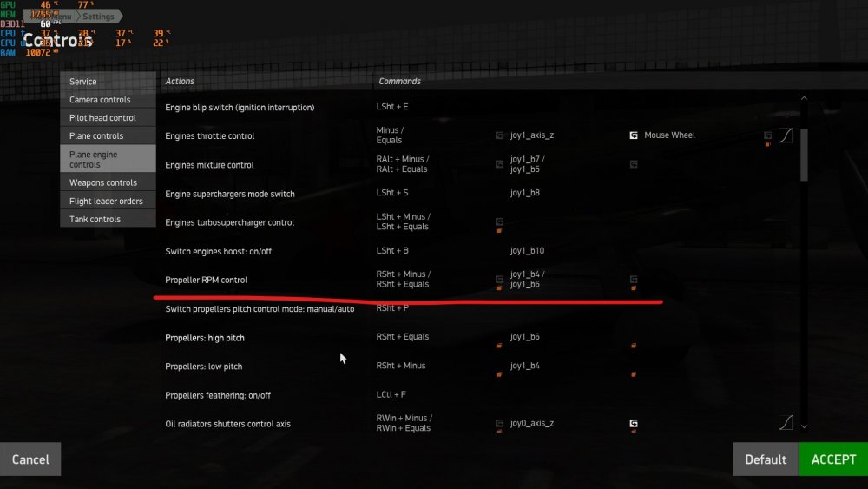
Task: Select the LSht + B boost key binding
Action: tap(392, 251)
